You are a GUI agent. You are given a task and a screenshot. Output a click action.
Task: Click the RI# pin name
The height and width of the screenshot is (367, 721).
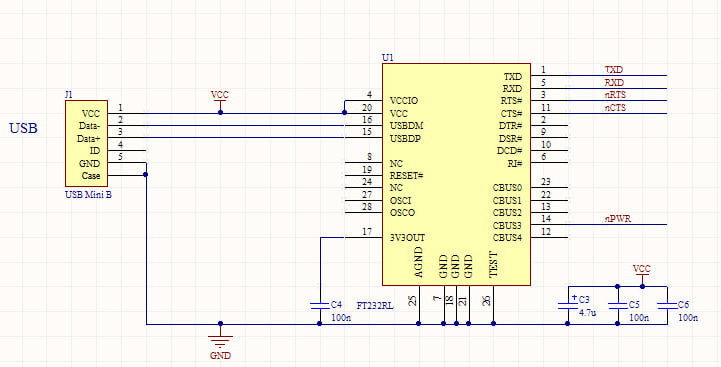pos(515,163)
